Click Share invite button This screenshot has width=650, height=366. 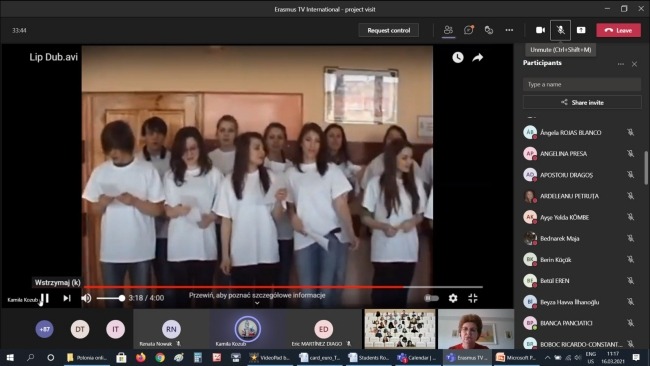(x=582, y=102)
